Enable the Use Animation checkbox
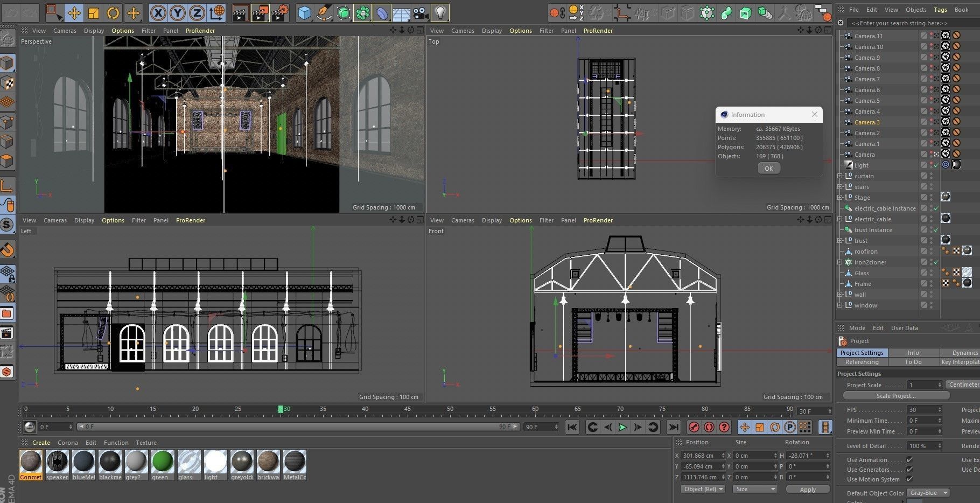Viewport: 980px width, 503px height. pyautogui.click(x=909, y=460)
